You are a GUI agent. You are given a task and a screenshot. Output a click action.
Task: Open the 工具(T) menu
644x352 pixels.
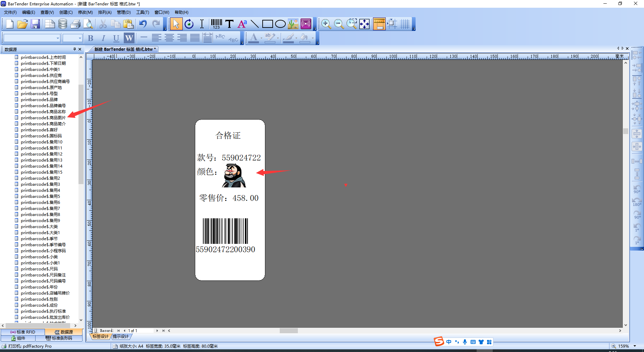pos(143,12)
